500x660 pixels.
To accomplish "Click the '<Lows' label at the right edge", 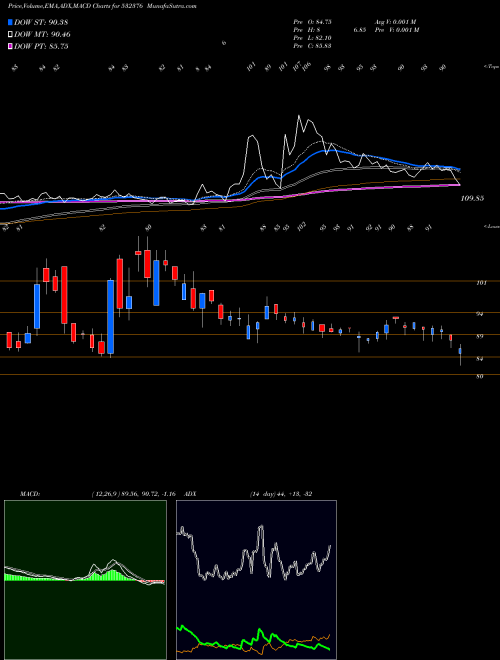I will point(491,226).
